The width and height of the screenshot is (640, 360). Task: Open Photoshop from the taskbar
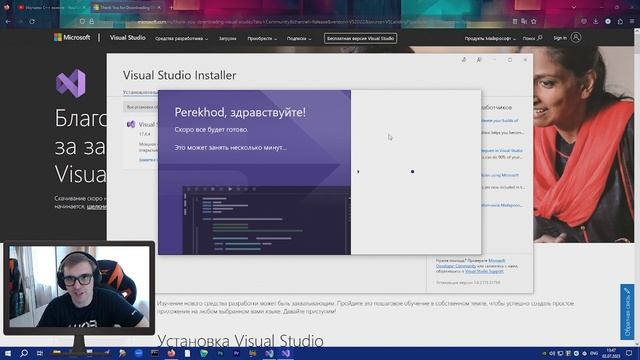point(220,353)
